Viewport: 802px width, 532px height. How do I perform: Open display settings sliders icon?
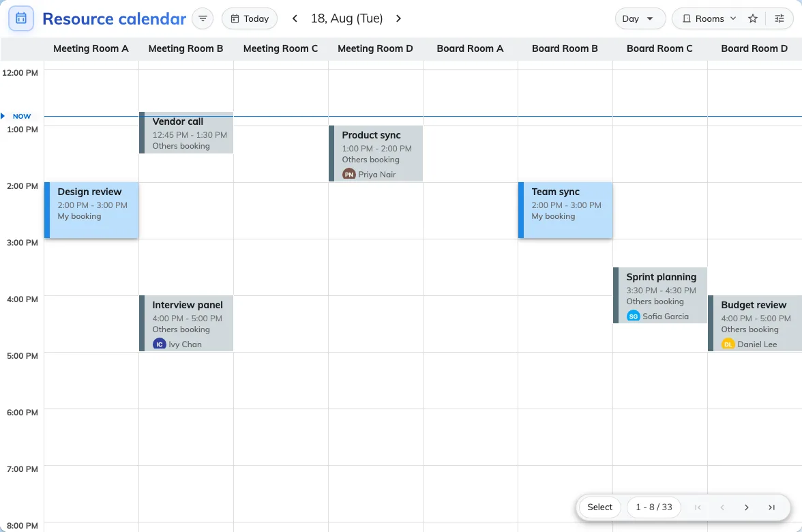(x=779, y=18)
